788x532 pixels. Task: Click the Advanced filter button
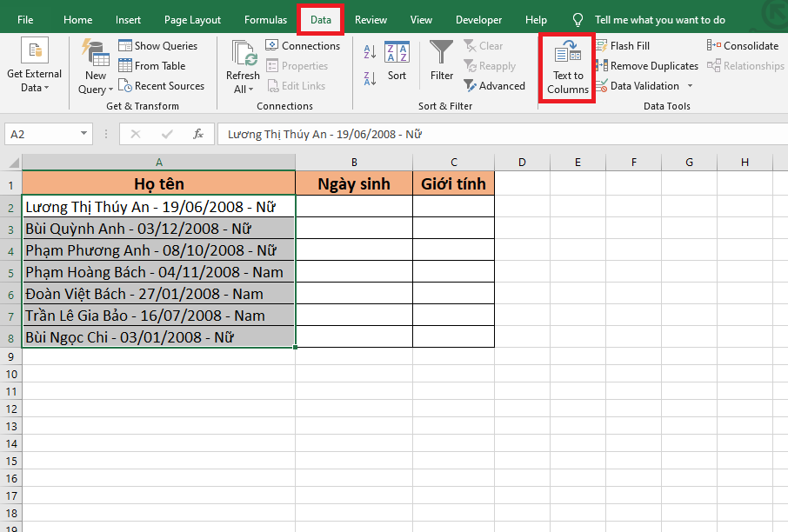pyautogui.click(x=494, y=85)
